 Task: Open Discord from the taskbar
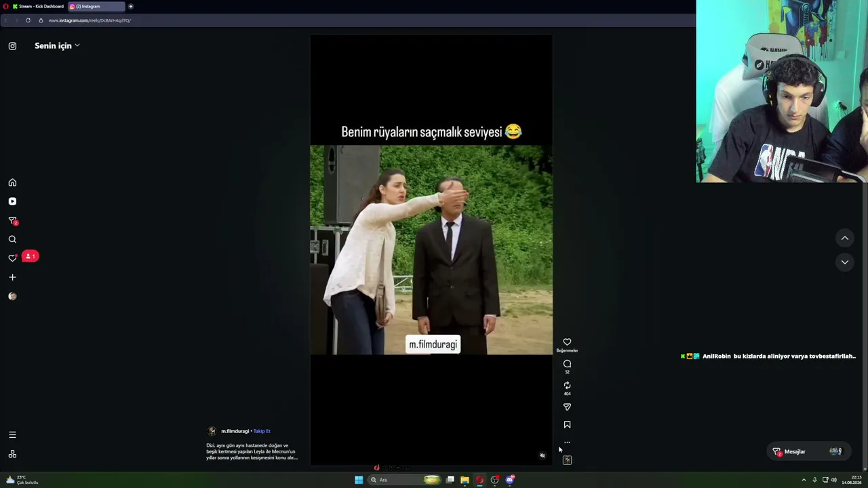510,480
